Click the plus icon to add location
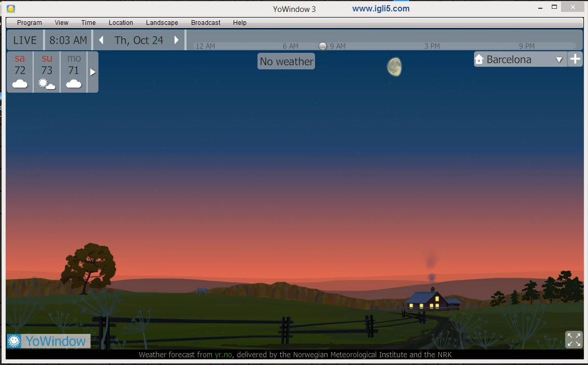Screen dimensions: 588x365 [x=575, y=59]
